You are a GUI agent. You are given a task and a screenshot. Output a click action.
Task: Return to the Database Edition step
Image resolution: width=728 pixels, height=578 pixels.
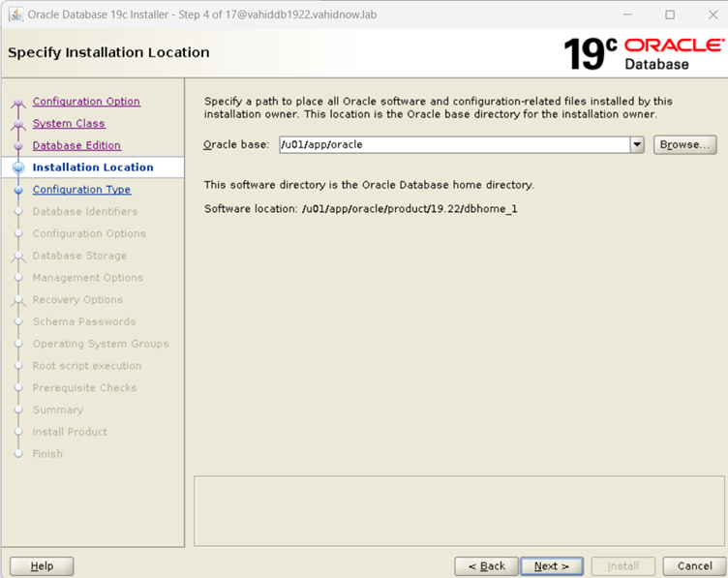[76, 145]
